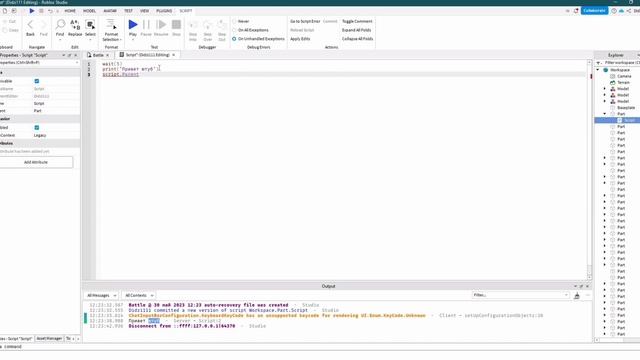The image size is (640, 360).
Task: Click Step Into debugger icon
Action: 193,25
